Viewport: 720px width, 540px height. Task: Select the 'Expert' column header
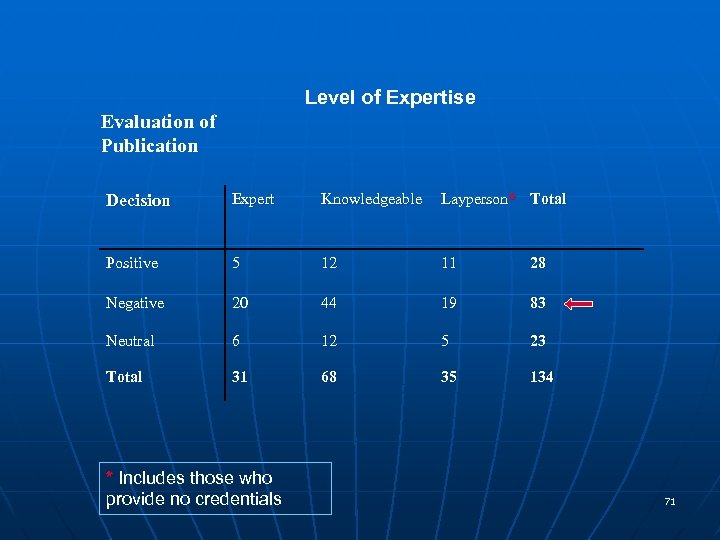click(x=253, y=199)
